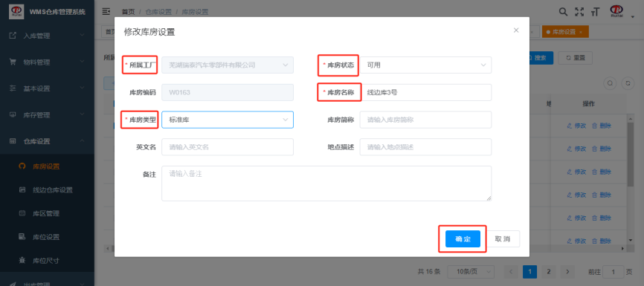The height and width of the screenshot is (286, 644).
Task: Click the round search toggle icon above table
Action: (610, 83)
